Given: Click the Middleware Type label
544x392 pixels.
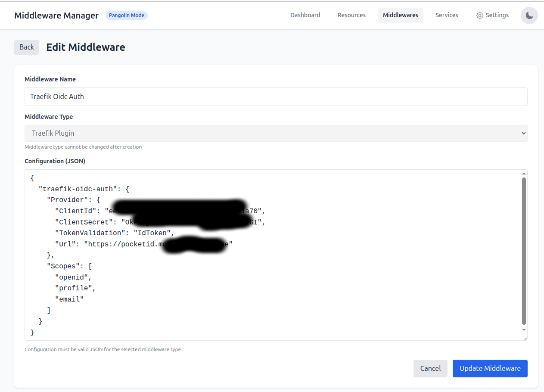Looking at the screenshot, I should [x=49, y=117].
